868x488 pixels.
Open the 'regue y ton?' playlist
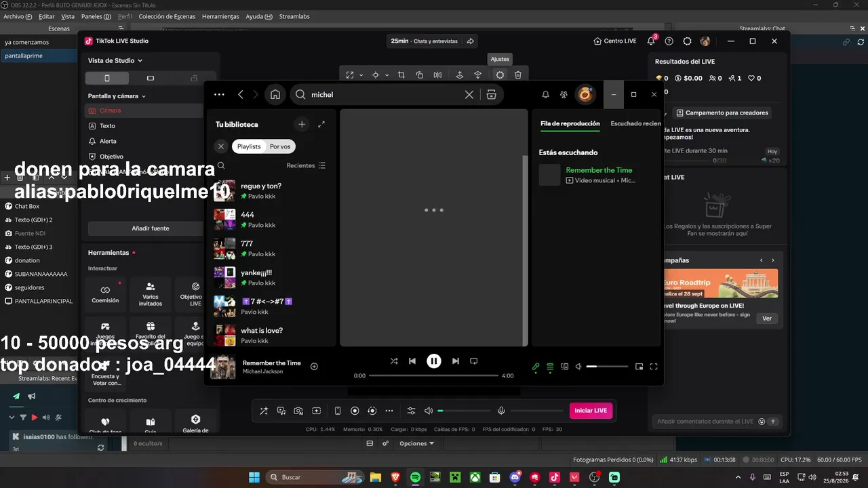click(x=271, y=190)
